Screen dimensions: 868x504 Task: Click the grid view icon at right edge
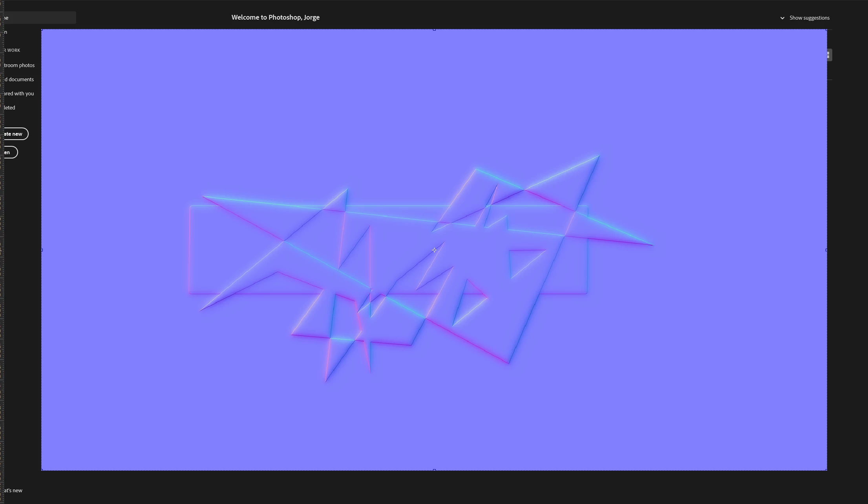pos(828,55)
